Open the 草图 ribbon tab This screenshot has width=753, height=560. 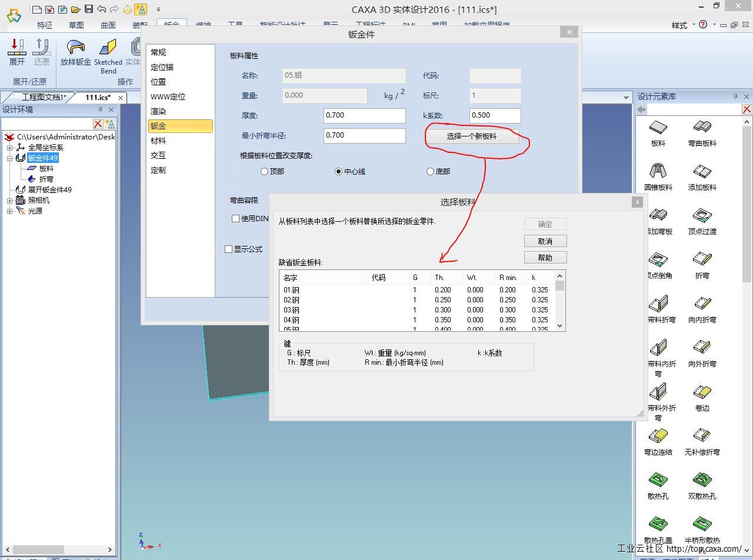(x=76, y=25)
